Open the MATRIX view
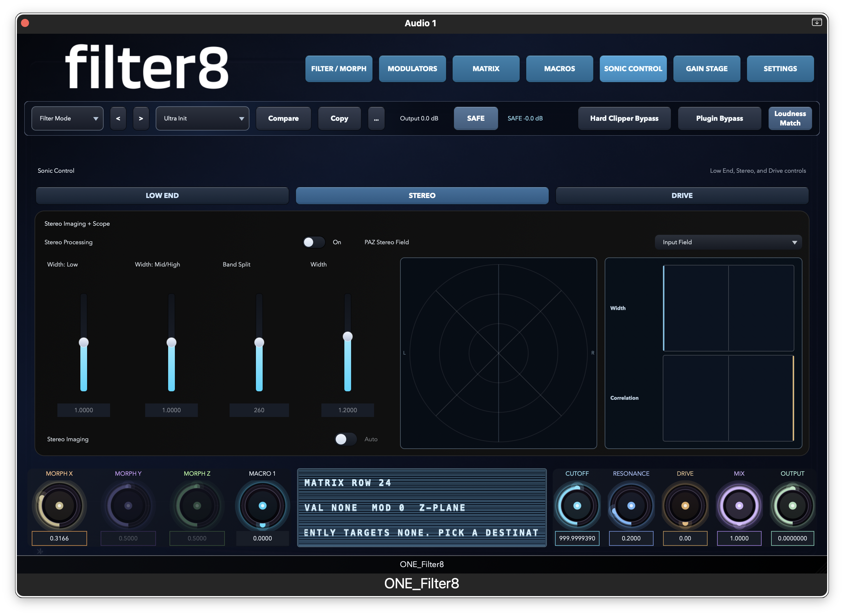The width and height of the screenshot is (844, 616). [486, 68]
